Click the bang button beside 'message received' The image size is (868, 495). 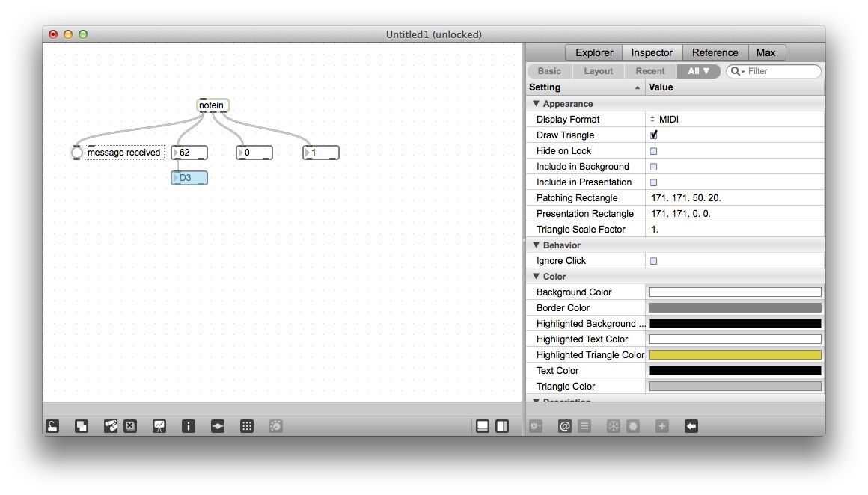[76, 152]
